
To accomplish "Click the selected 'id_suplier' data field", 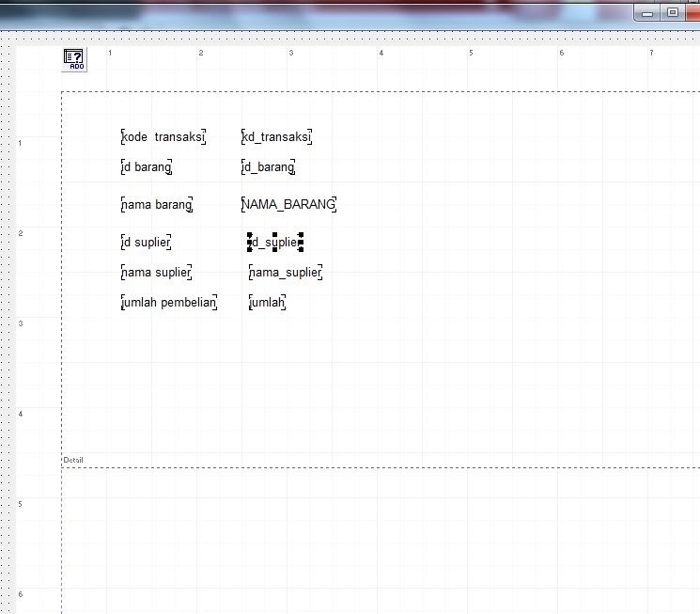I will click(x=275, y=243).
